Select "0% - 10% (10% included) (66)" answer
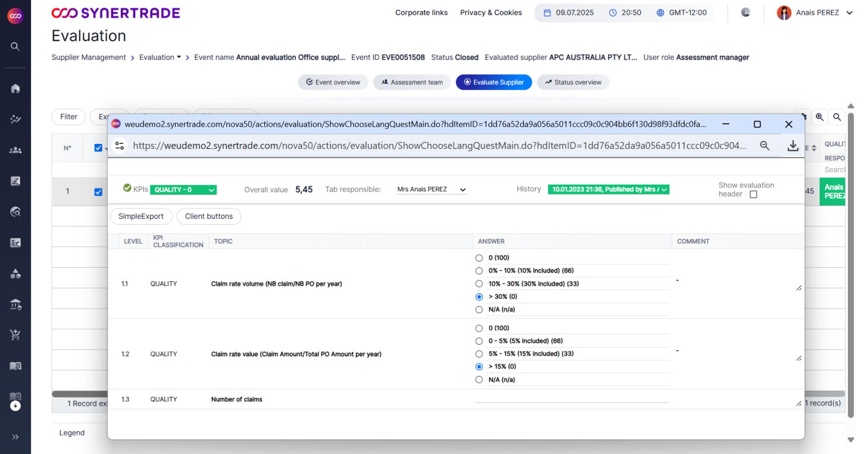Screen dimensions: 868x454 point(479,271)
